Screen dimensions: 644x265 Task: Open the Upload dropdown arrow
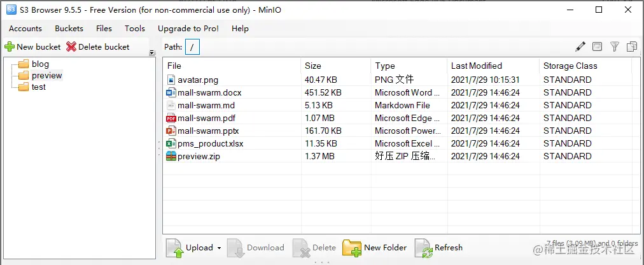point(219,248)
